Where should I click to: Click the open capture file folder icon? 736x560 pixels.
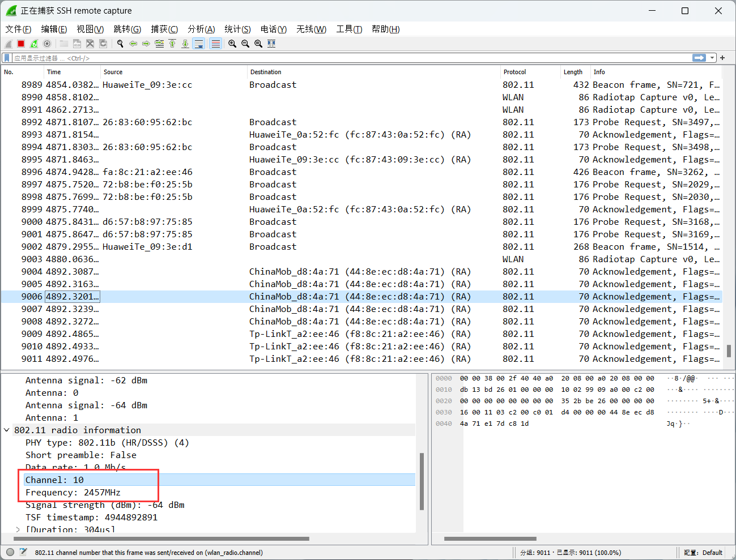(64, 44)
